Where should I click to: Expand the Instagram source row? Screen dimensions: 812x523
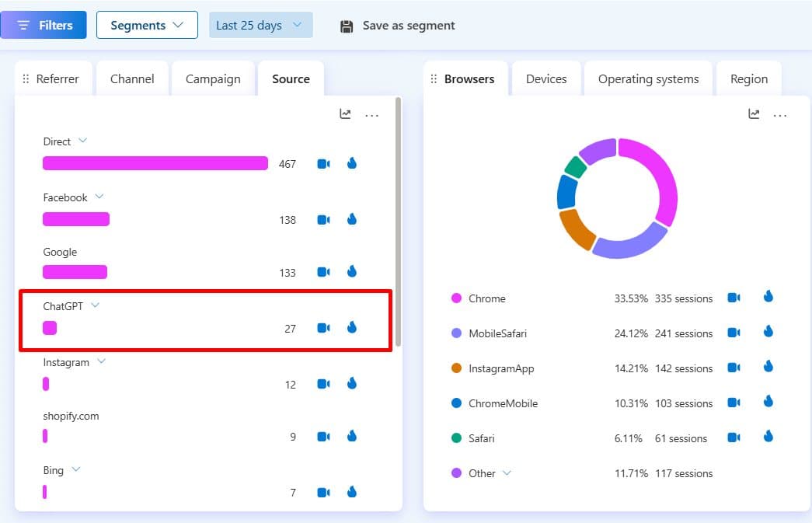coord(102,361)
